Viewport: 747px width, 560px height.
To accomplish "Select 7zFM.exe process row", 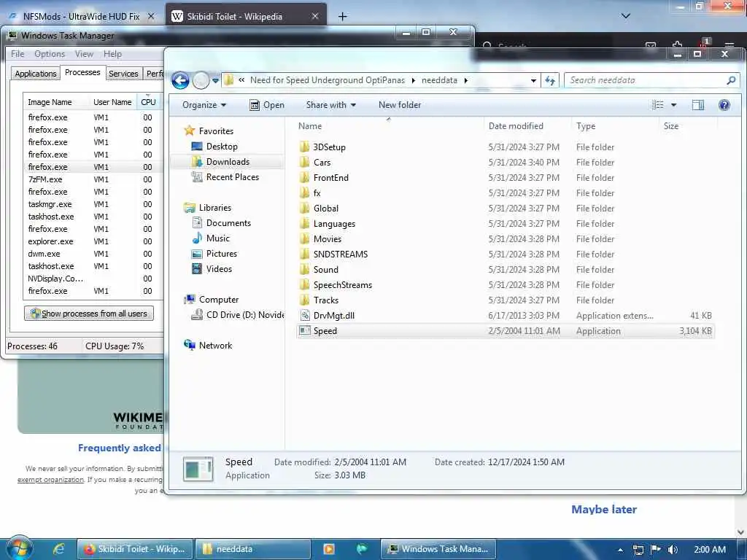I will [93, 179].
